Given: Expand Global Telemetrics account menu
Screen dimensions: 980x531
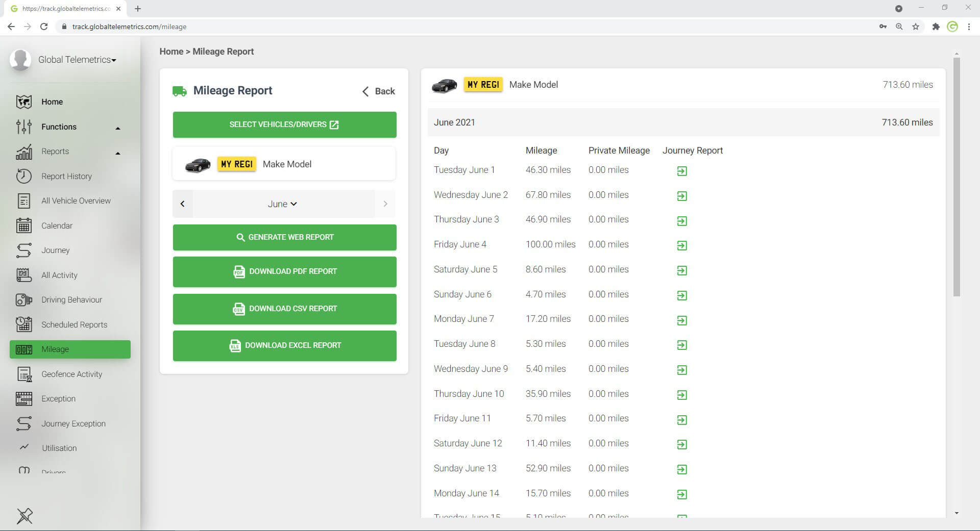Looking at the screenshot, I should (x=77, y=60).
